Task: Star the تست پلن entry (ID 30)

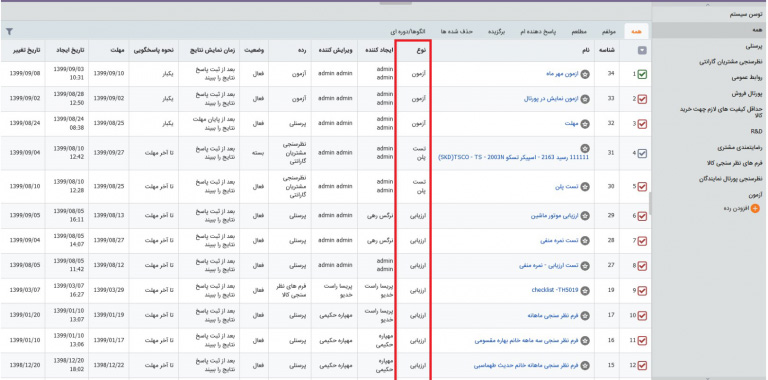Action: pyautogui.click(x=585, y=187)
